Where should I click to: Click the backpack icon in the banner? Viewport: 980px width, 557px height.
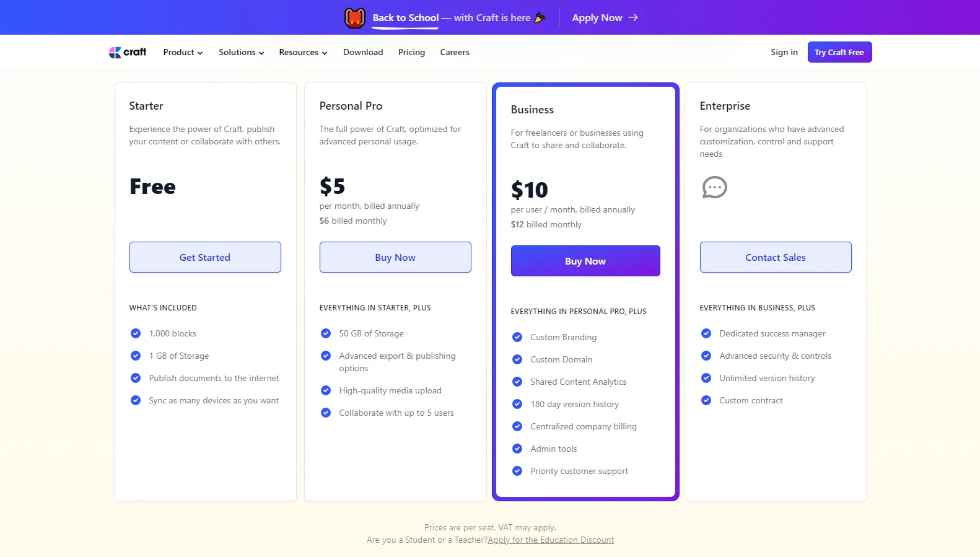click(355, 18)
